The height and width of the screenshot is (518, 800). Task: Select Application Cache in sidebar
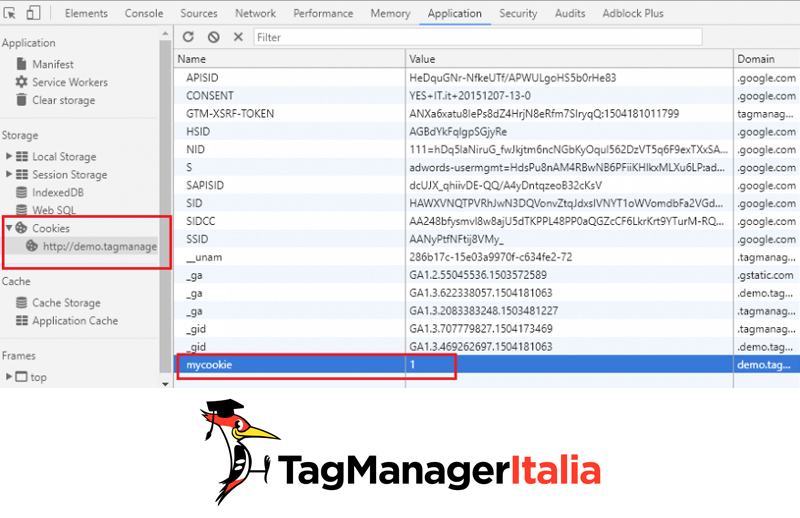pyautogui.click(x=75, y=320)
